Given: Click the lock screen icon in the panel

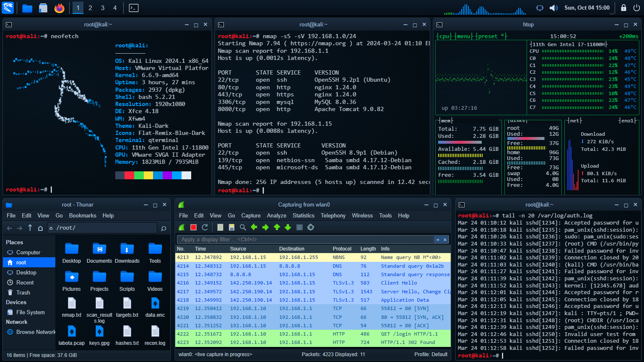Looking at the screenshot, I should pos(624,8).
